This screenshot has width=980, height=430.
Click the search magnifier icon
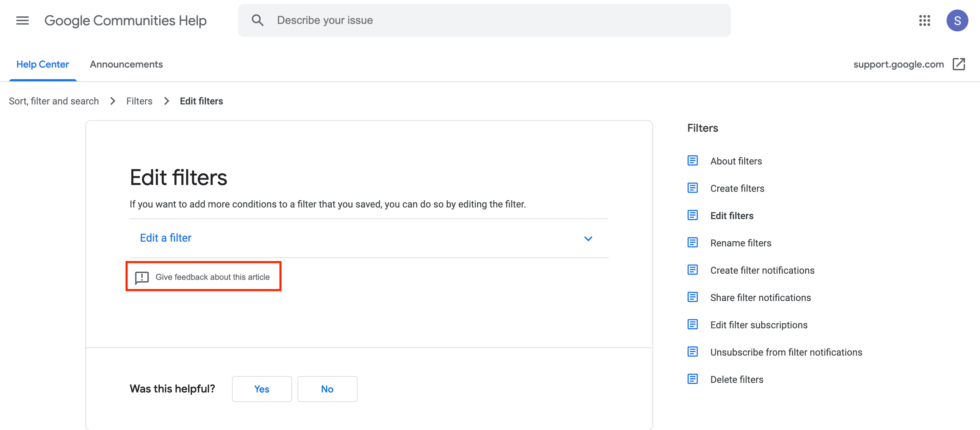click(258, 20)
